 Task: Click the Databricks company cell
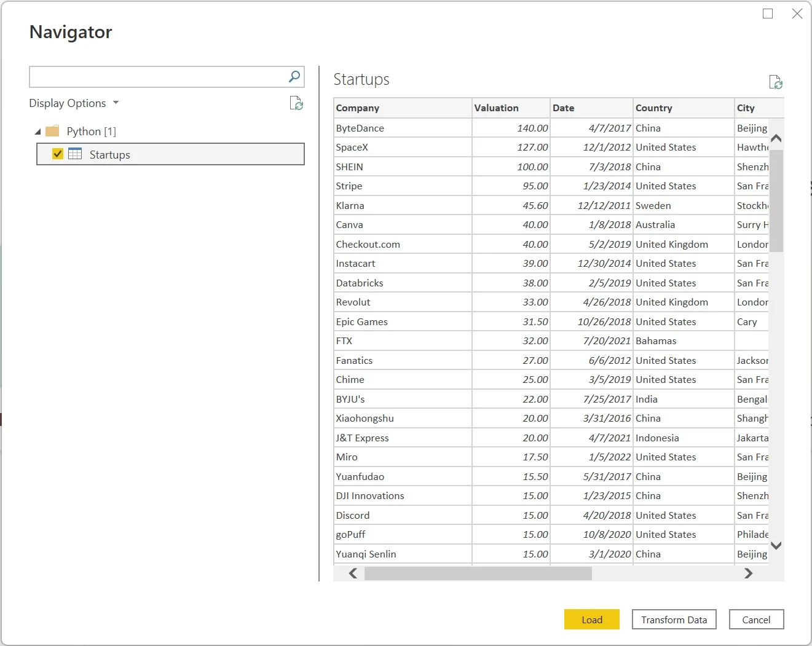pyautogui.click(x=403, y=283)
